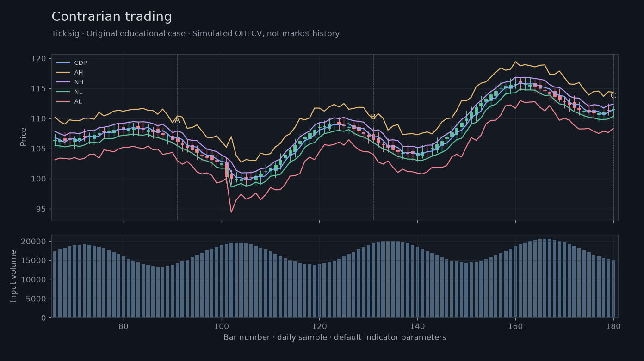Click the volume axis tick 15000
The image size is (644, 361).
point(34,261)
